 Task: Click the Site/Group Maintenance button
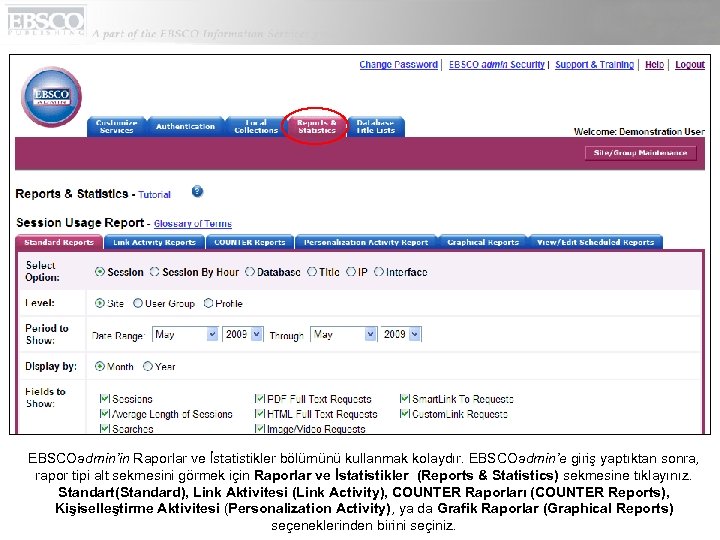pyautogui.click(x=641, y=153)
